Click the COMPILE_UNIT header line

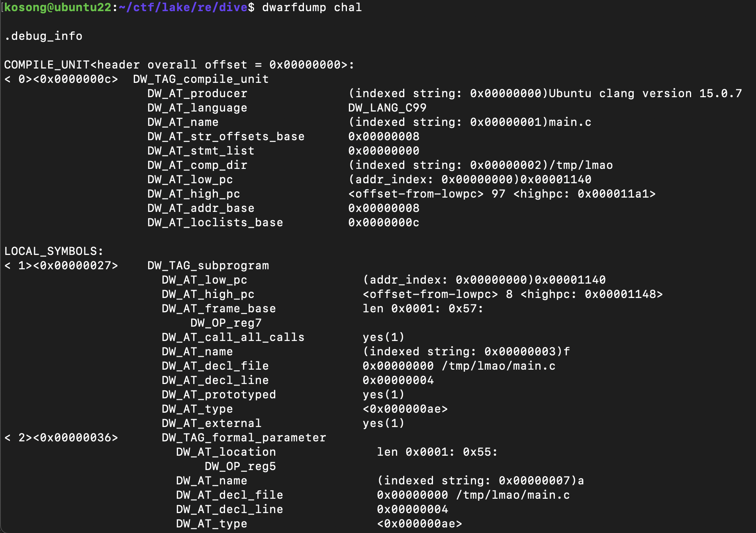pyautogui.click(x=179, y=65)
